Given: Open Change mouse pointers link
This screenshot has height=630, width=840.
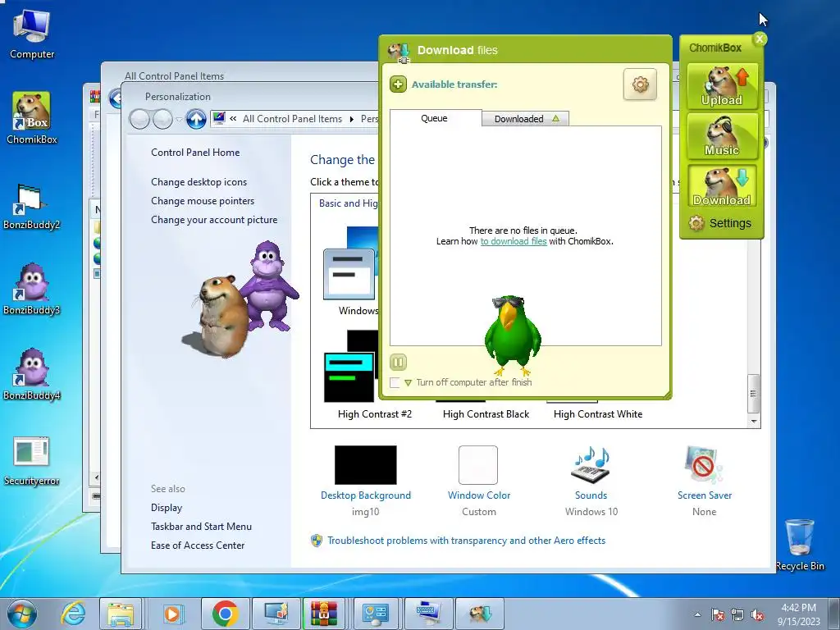Looking at the screenshot, I should (x=203, y=201).
